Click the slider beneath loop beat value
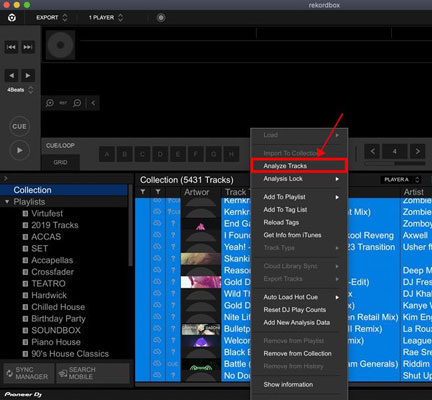The height and width of the screenshot is (400, 432). point(395,164)
